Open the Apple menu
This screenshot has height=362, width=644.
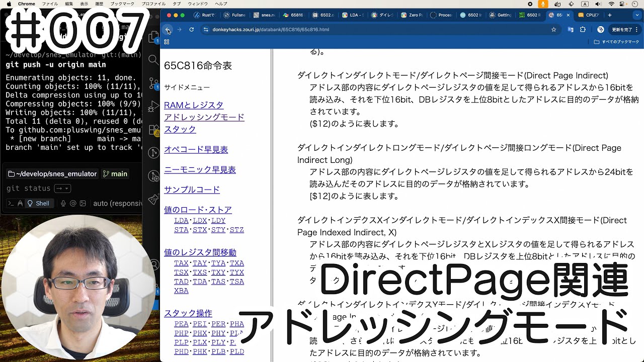tap(8, 4)
